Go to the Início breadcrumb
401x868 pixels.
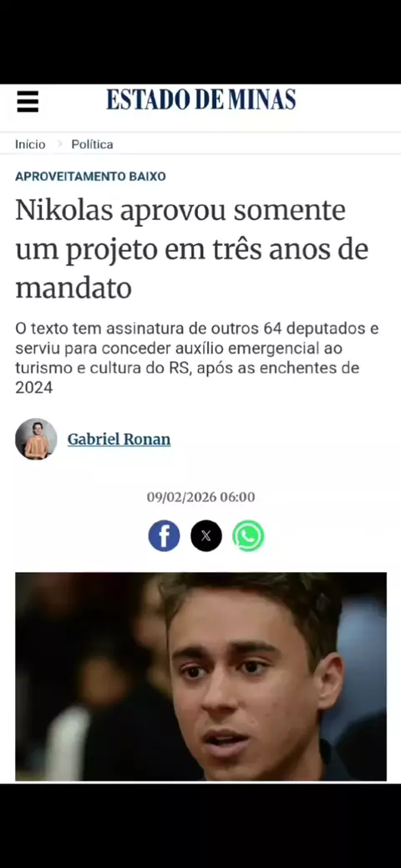click(30, 145)
